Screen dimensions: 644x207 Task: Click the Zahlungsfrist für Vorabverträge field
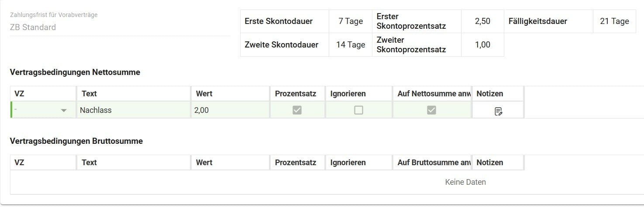click(120, 27)
